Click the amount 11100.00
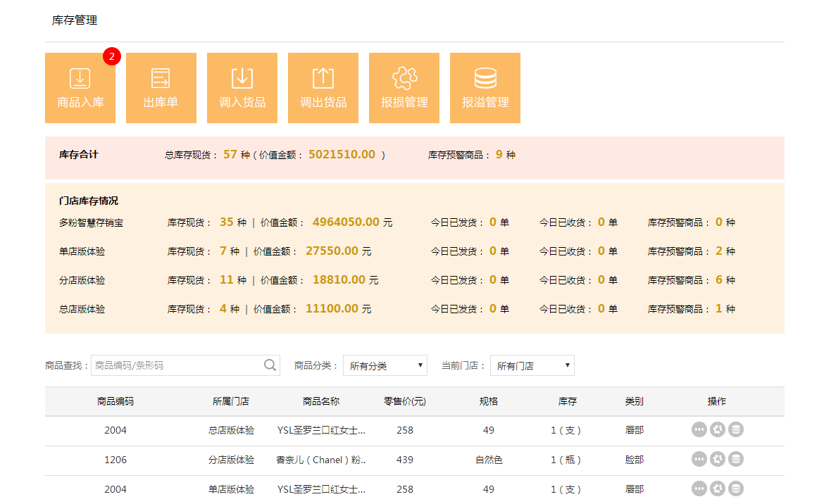Screen dimensions: 831x504 click(x=332, y=308)
